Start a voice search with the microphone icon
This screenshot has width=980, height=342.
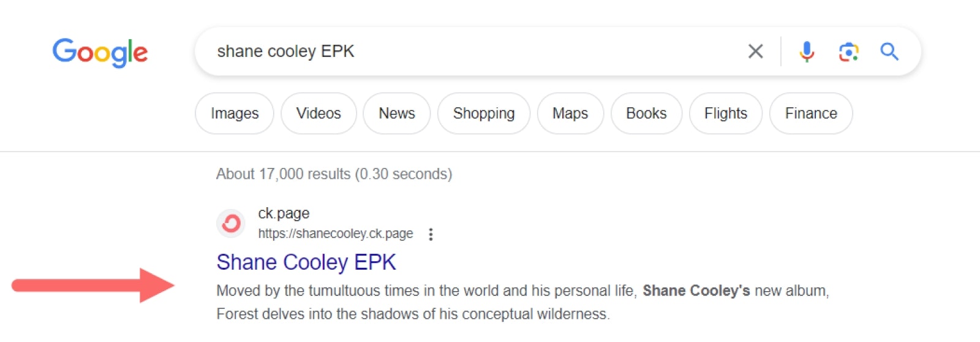coord(807,51)
